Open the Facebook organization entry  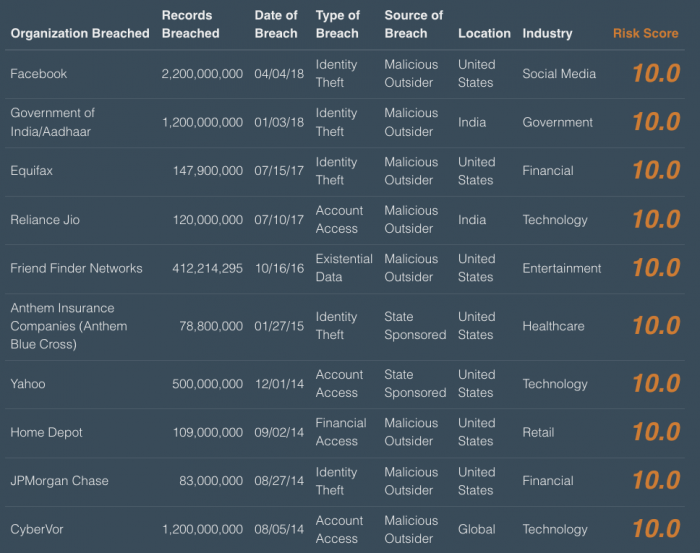38,74
